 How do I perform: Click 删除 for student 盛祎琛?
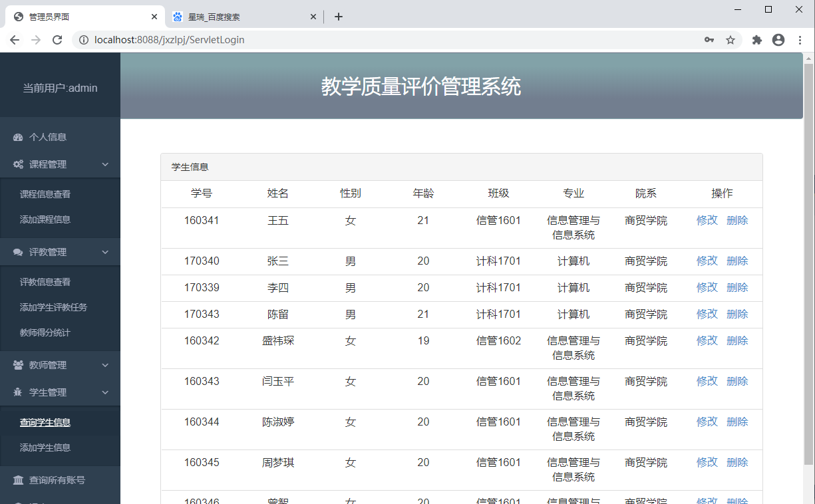737,340
